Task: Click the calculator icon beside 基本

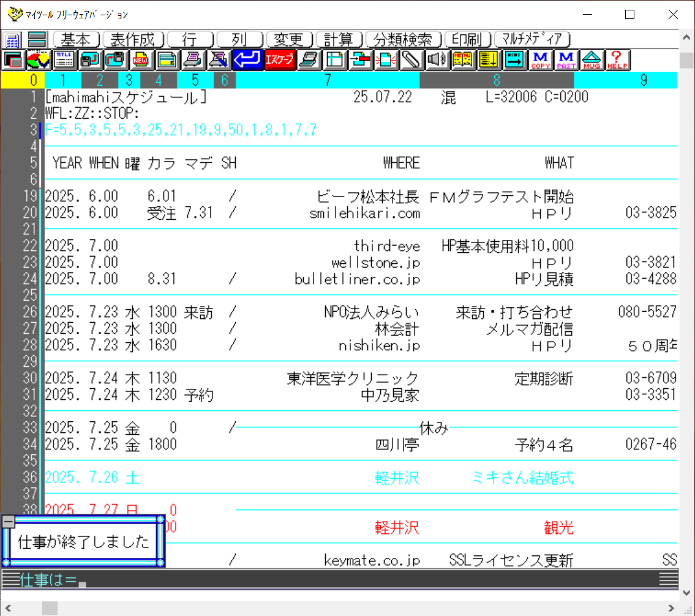Action: [12, 40]
